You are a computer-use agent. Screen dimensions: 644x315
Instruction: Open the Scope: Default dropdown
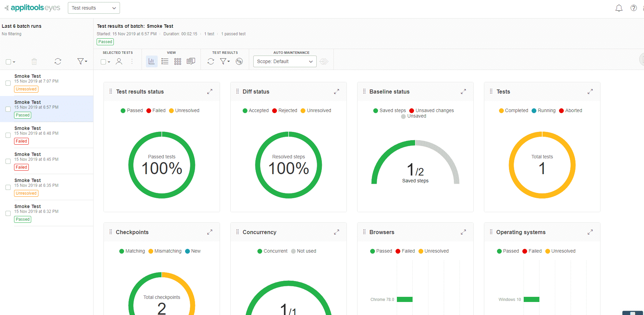[284, 61]
